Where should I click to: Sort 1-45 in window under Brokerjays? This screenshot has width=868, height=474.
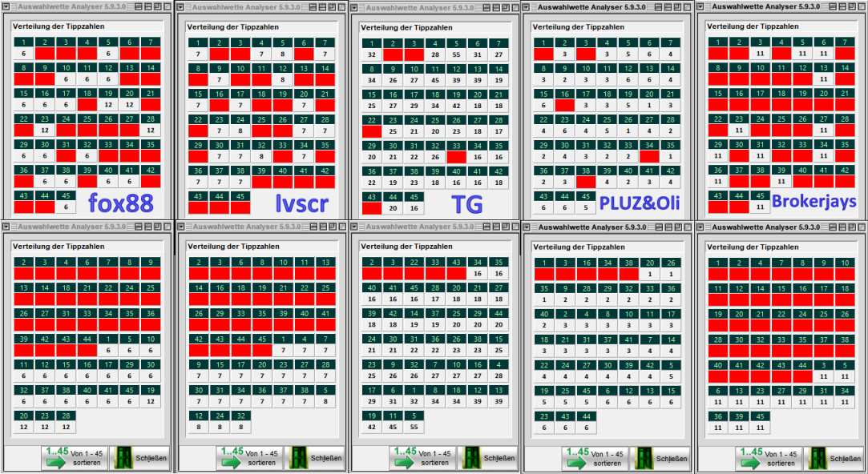(x=768, y=458)
